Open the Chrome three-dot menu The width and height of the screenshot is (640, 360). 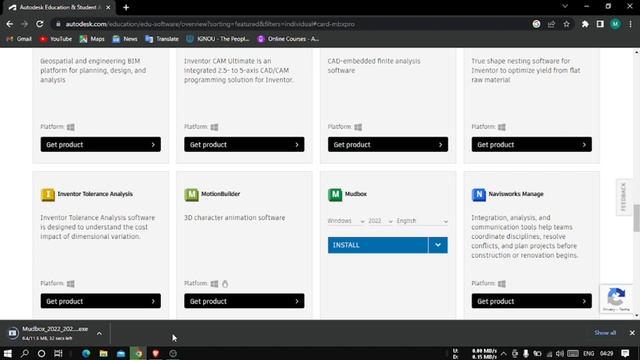631,24
